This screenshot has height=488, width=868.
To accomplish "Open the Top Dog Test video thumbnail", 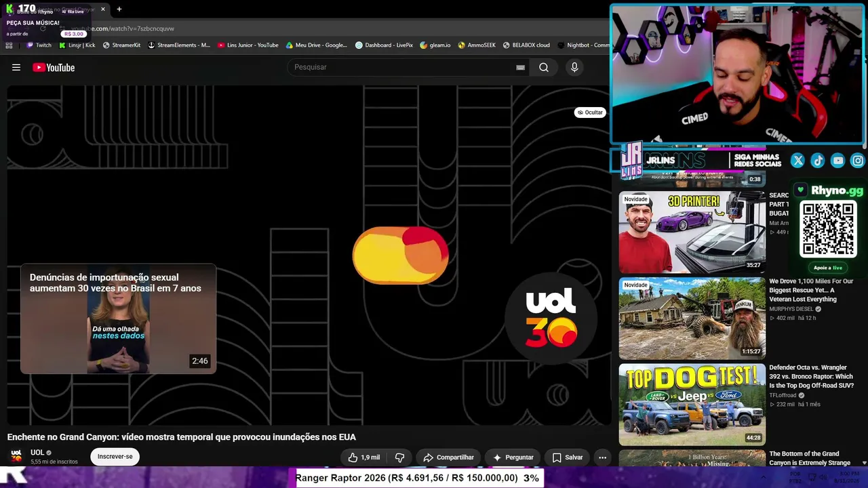I will point(692,405).
